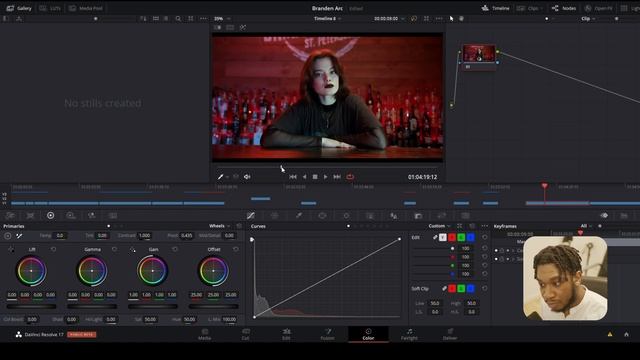Toggle the OpenFX panel button
The image size is (640, 360).
(598, 8)
